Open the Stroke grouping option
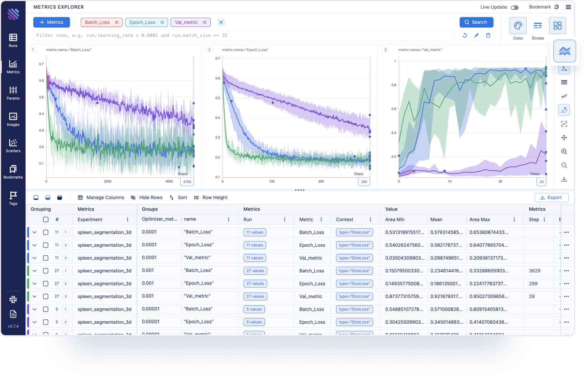 coord(537,29)
